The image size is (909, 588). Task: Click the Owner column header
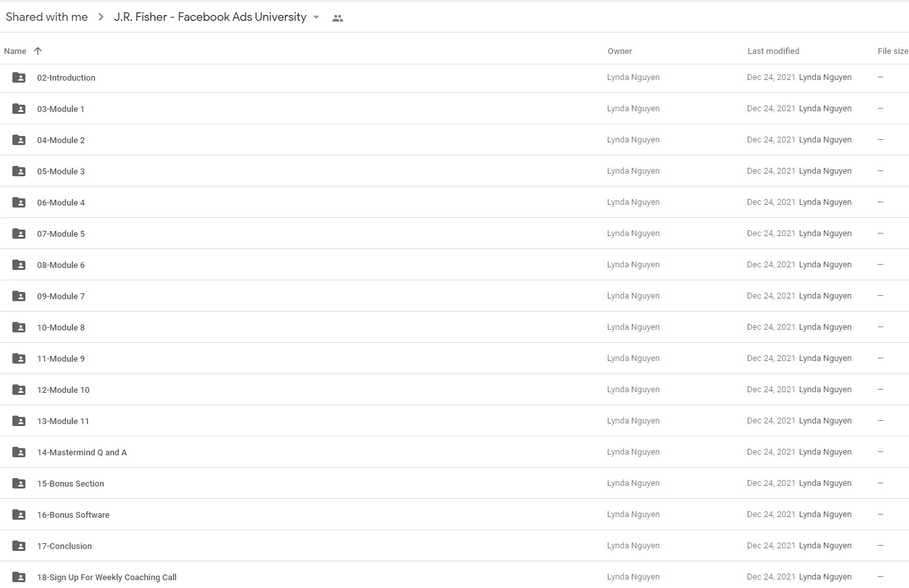[x=619, y=51]
